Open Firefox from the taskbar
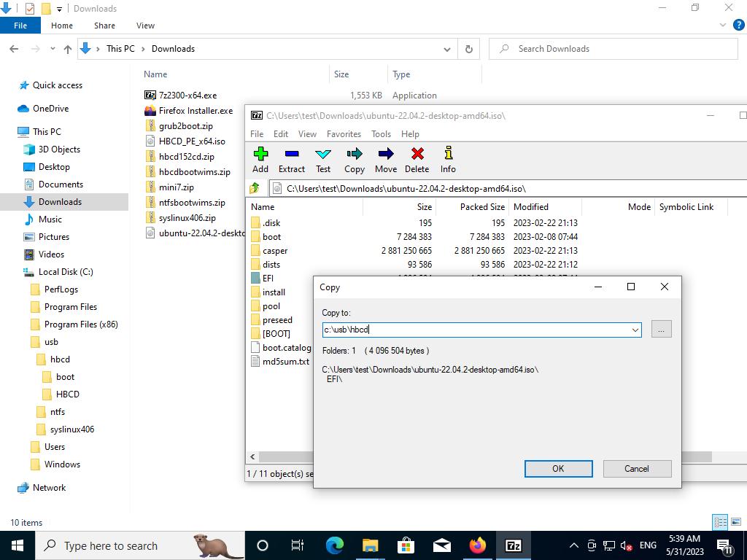747x560 pixels. click(x=478, y=545)
